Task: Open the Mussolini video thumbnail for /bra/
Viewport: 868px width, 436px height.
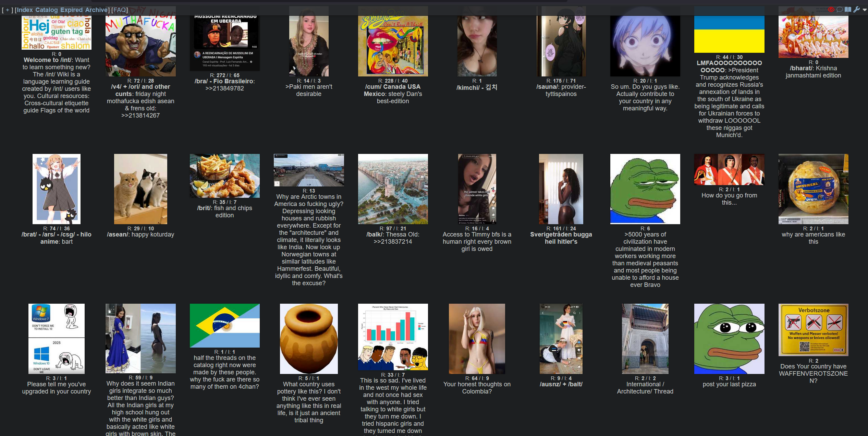Action: [x=225, y=38]
